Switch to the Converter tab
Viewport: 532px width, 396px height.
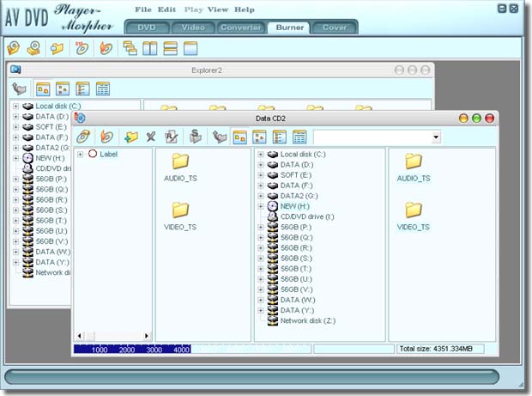click(241, 27)
